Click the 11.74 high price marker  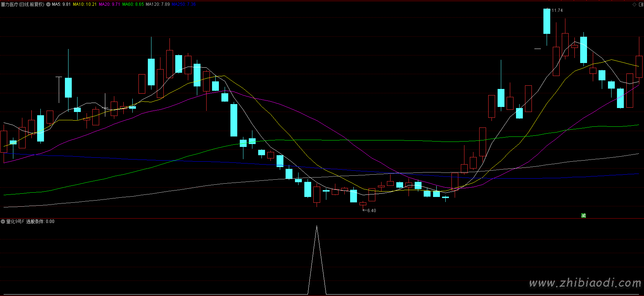(x=557, y=10)
